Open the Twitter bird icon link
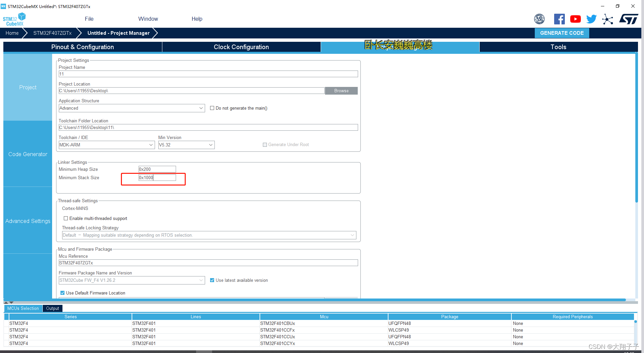The image size is (644, 353). [591, 19]
